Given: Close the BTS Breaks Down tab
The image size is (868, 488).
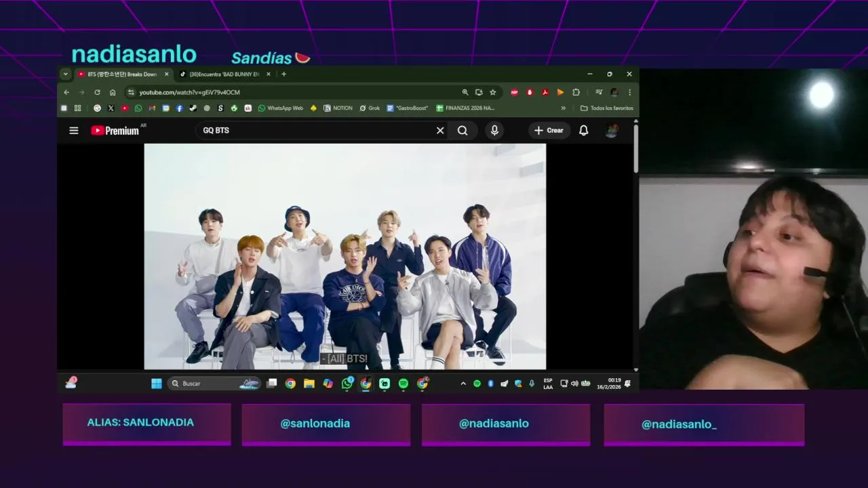Looking at the screenshot, I should [166, 74].
